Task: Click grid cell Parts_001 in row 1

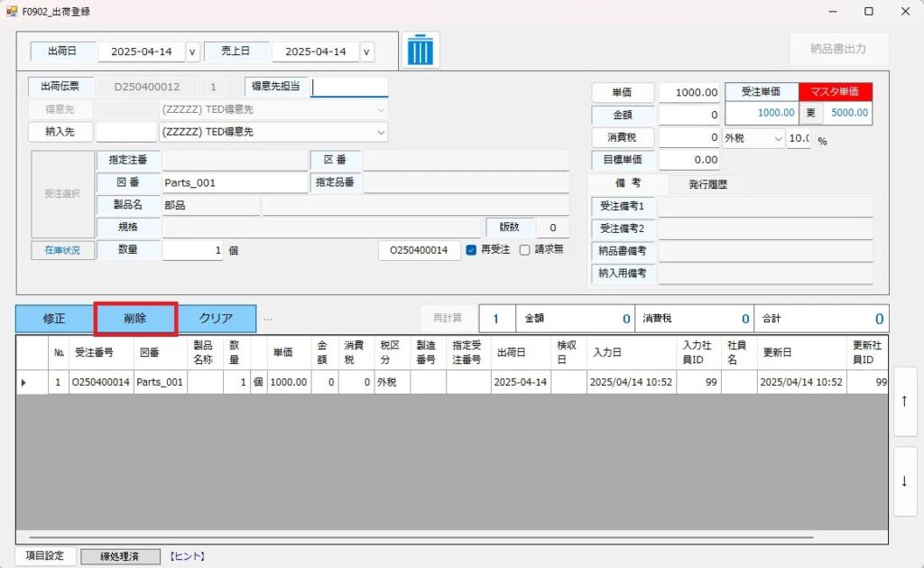Action: 161,382
